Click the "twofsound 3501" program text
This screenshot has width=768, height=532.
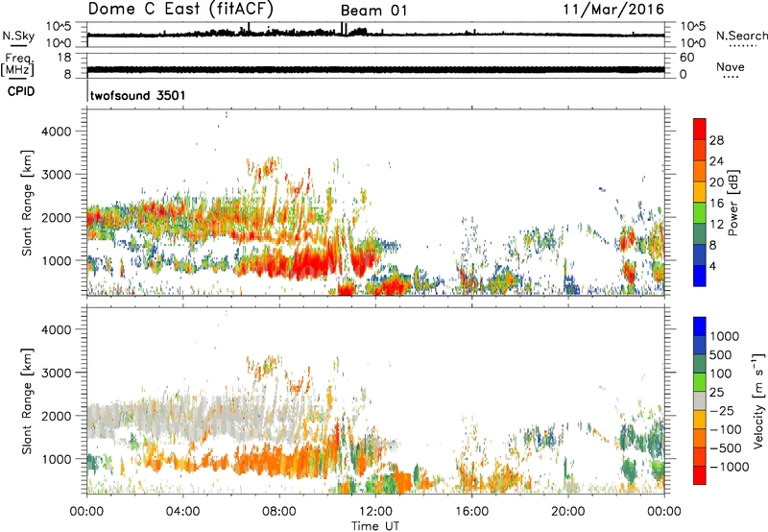[x=137, y=95]
